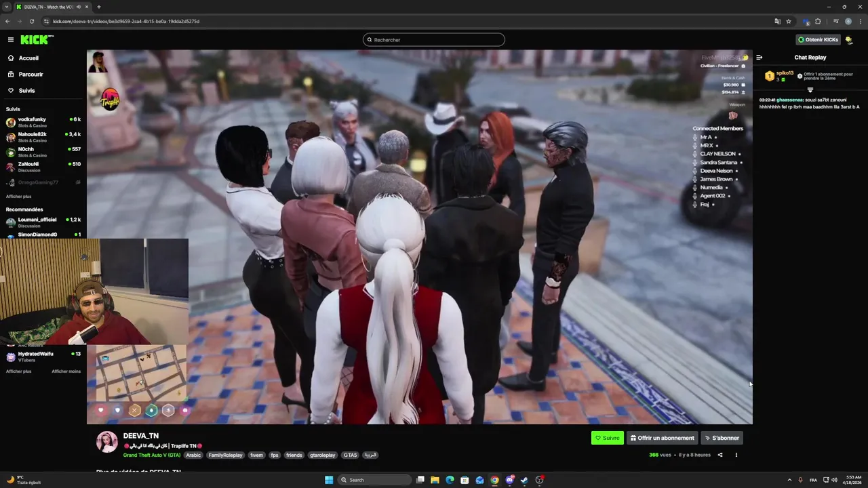Viewport: 868px width, 488px height.
Task: Click the Windows Start button
Action: (x=329, y=480)
